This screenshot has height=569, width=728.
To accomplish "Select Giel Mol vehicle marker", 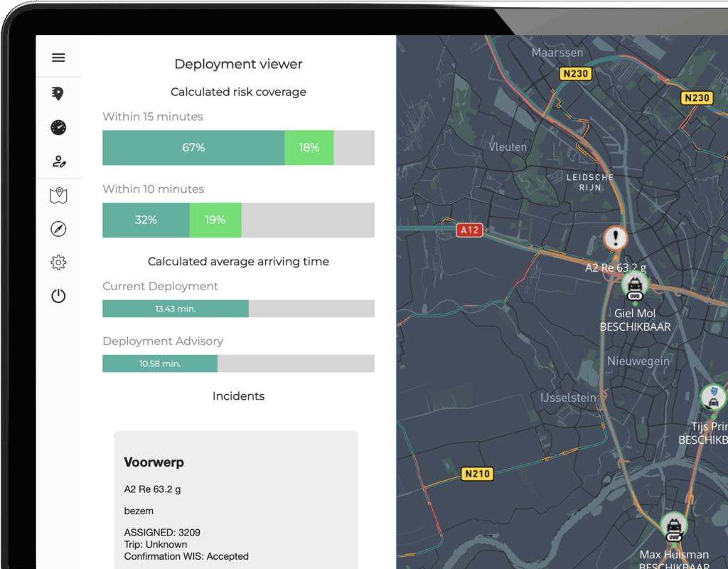I will click(x=635, y=286).
